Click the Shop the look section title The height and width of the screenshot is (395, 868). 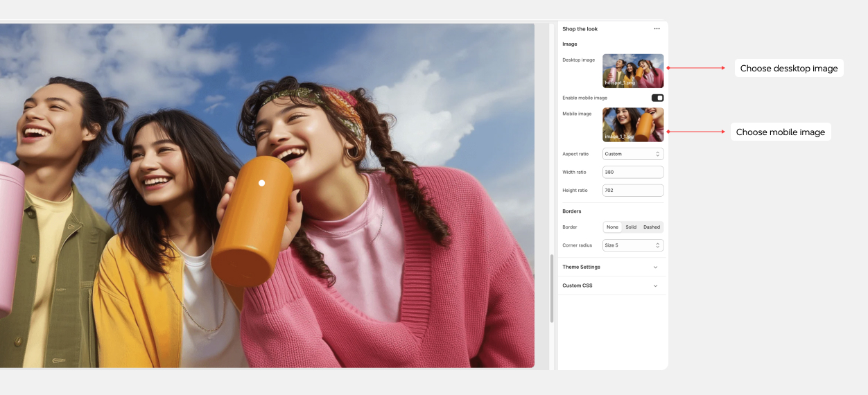[580, 29]
